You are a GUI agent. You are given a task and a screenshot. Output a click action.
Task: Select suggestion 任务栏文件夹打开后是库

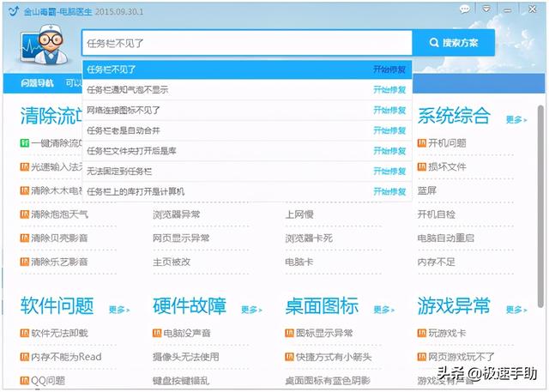247,151
